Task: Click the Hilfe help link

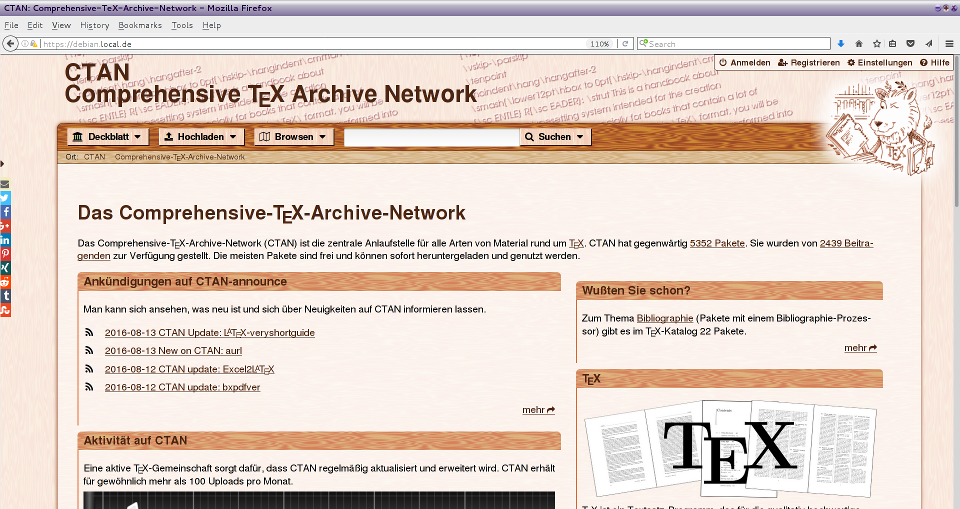Action: tap(935, 62)
